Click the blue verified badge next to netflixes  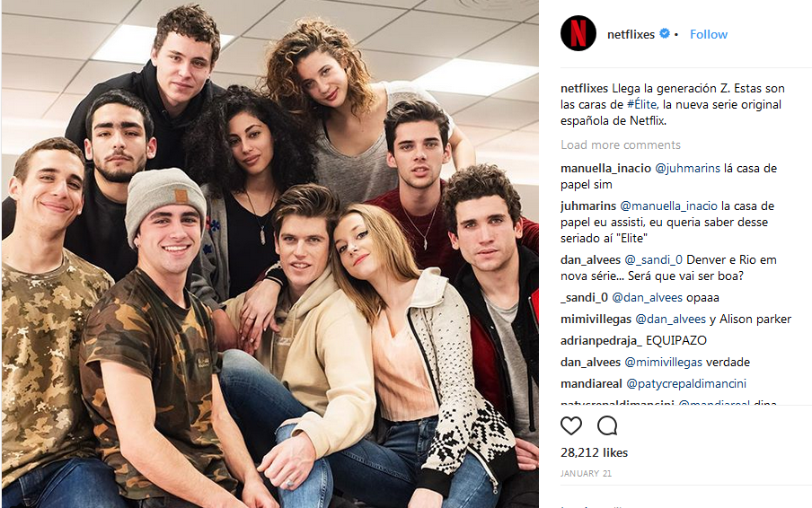(x=665, y=33)
